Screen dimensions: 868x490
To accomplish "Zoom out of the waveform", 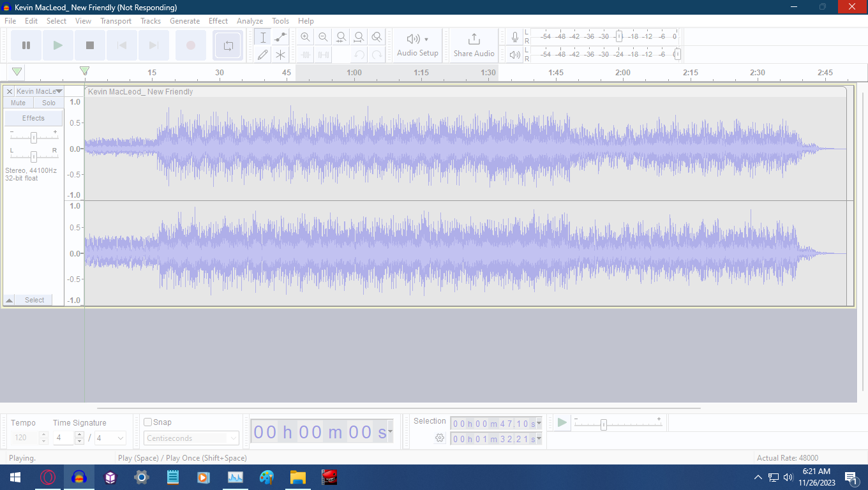I will [x=323, y=36].
